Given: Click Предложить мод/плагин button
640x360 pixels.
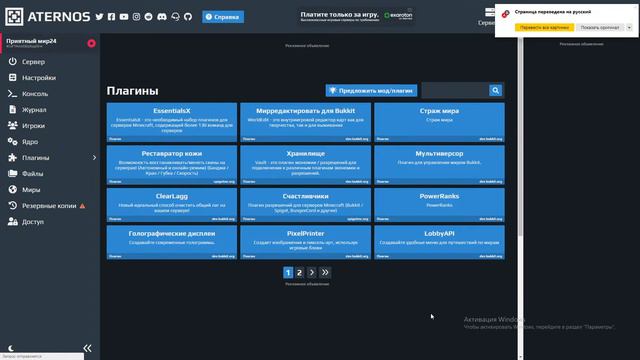Looking at the screenshot, I should click(x=371, y=91).
